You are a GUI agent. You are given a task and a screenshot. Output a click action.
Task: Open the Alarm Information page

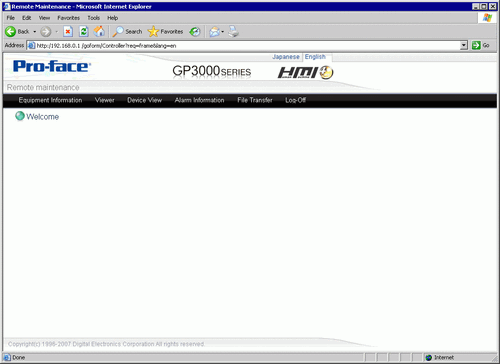(199, 100)
